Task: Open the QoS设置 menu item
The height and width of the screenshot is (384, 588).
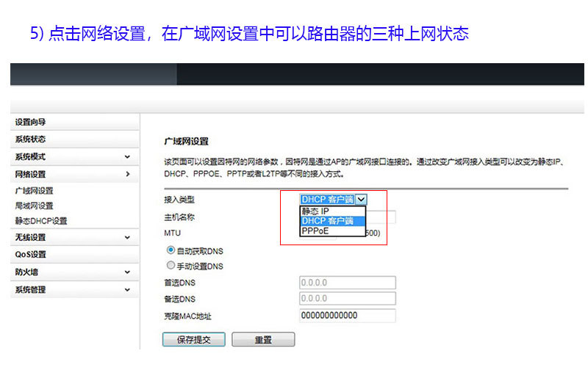Action: 31,255
